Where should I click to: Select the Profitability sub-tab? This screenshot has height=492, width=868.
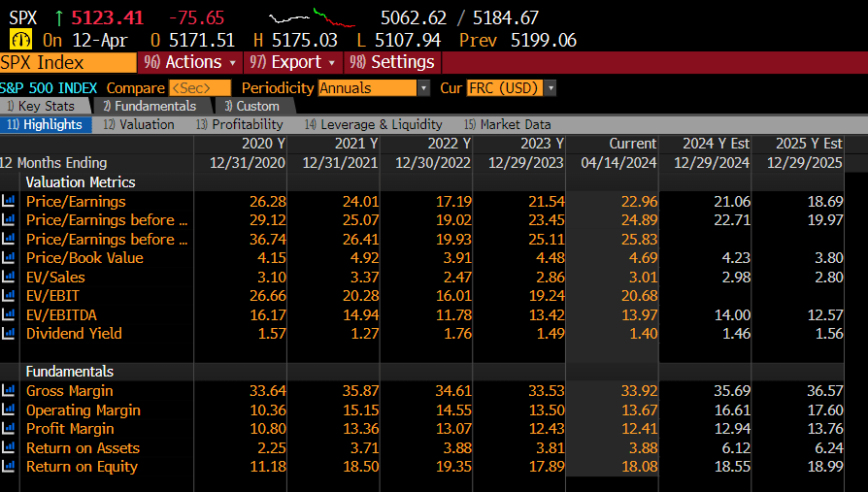click(x=239, y=124)
